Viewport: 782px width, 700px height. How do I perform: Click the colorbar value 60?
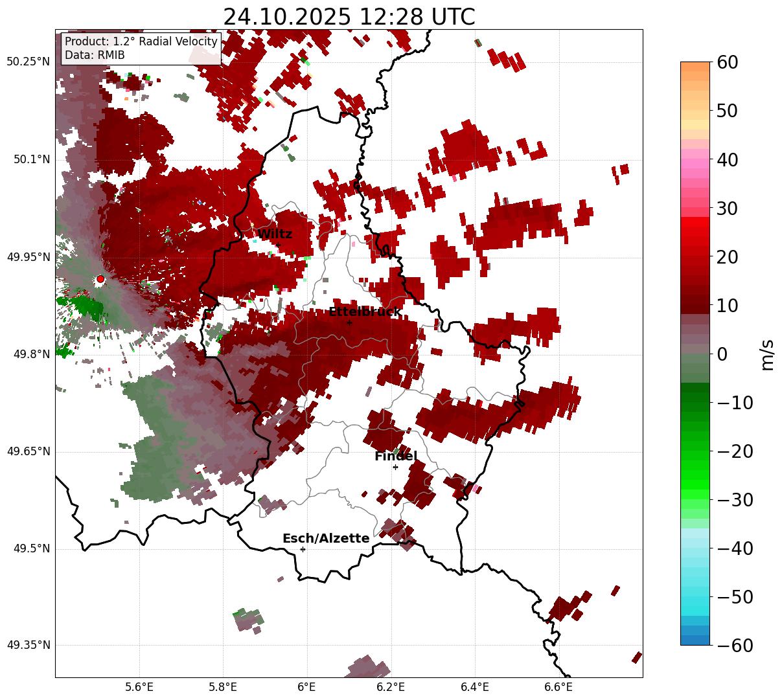tap(726, 62)
